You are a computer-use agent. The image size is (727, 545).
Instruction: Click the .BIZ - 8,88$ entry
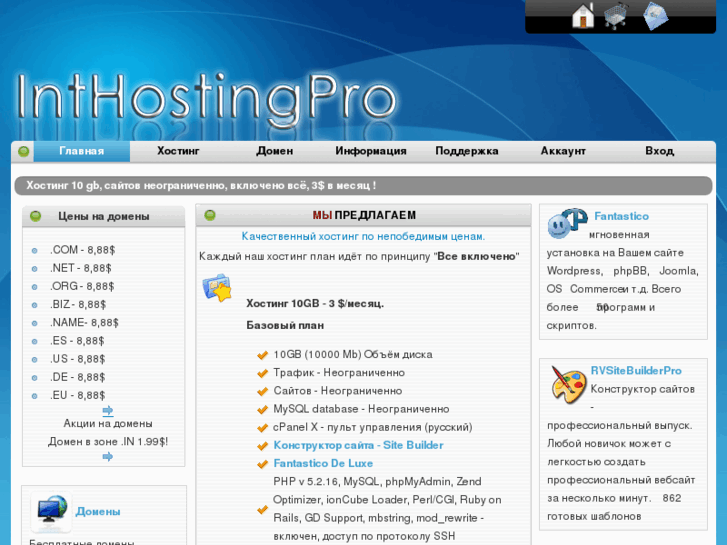[x=78, y=304]
